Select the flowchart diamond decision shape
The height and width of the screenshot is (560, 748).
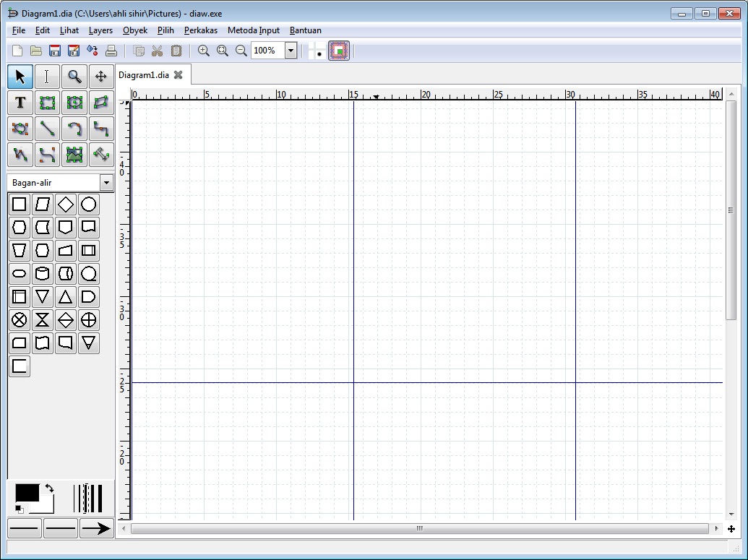[x=65, y=204]
